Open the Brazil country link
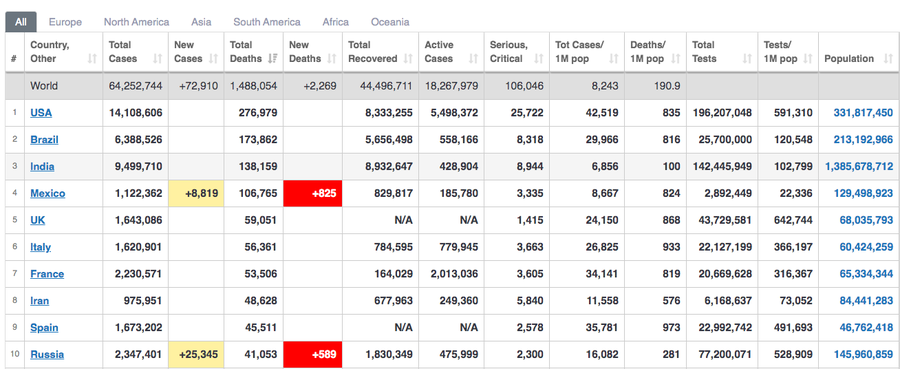 [x=44, y=140]
